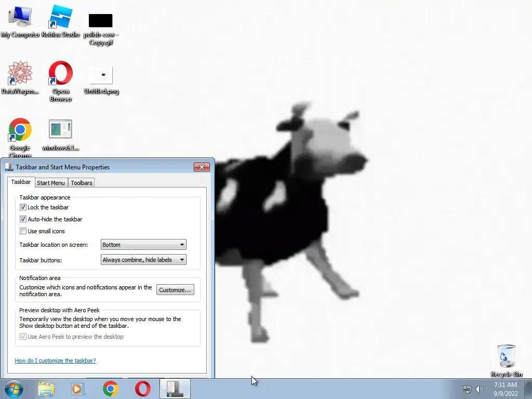Image resolution: width=532 pixels, height=399 pixels.
Task: Switch to the Toolbars tab
Action: [x=82, y=183]
